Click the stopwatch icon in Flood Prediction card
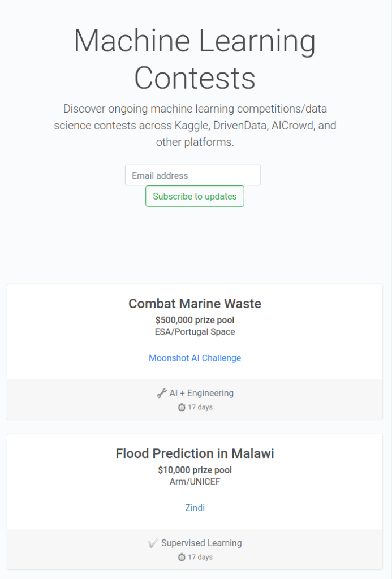Viewport: 392px width, 579px height. [182, 557]
